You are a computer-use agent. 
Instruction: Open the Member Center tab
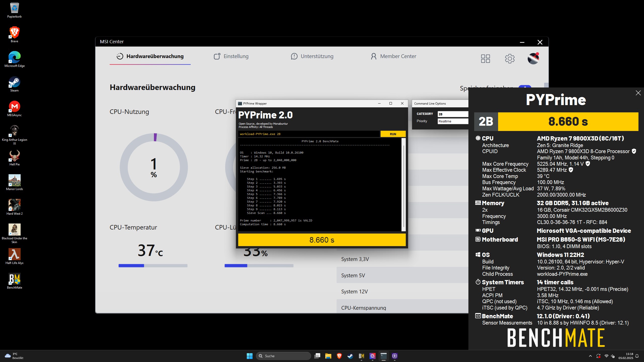point(393,56)
